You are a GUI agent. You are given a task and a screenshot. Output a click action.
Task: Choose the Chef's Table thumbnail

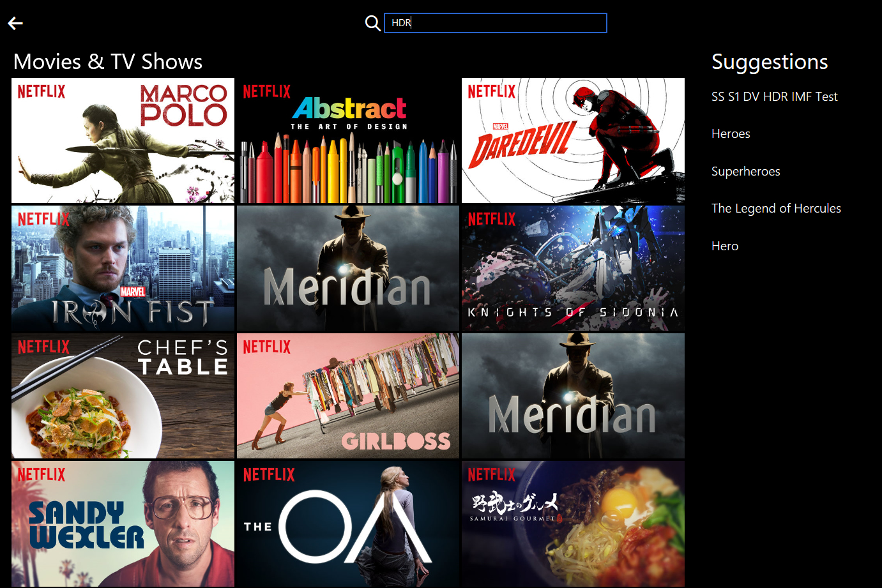(x=123, y=396)
